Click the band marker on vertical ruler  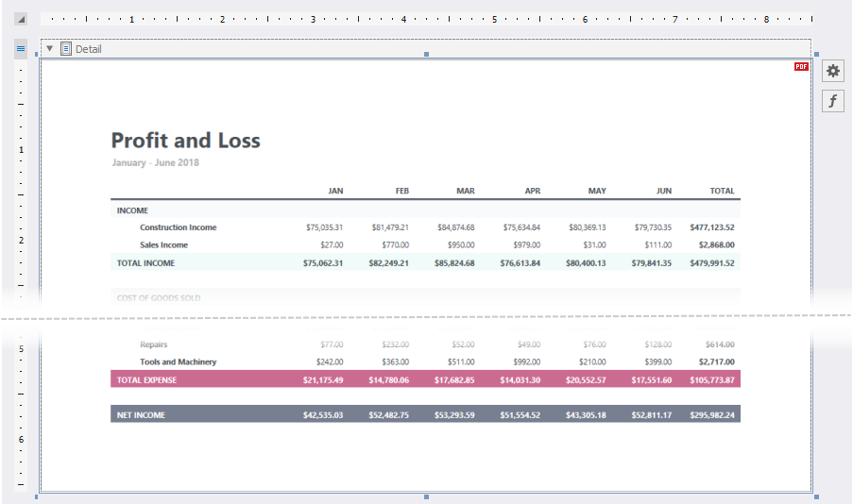21,48
